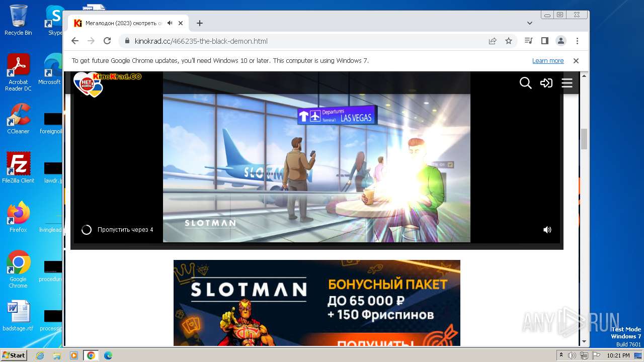This screenshot has width=644, height=362.
Task: Open the Windows Start menu
Action: [14, 355]
